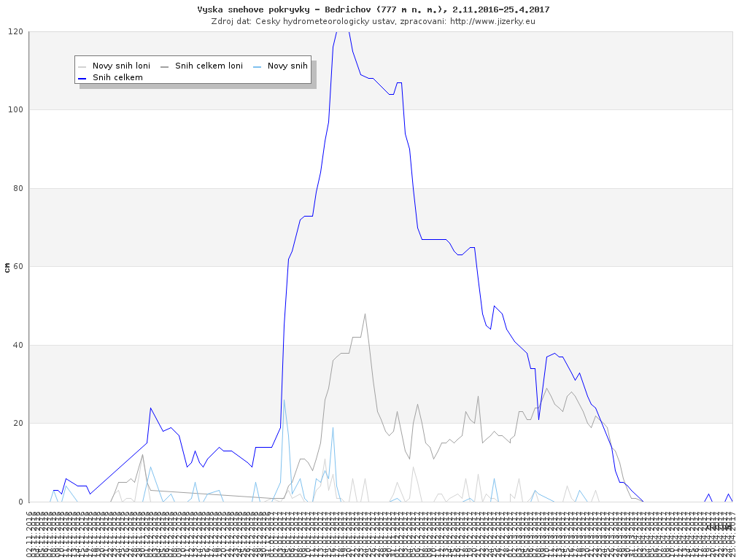
Task: Click the gray line's peak near 48 cm
Action: point(365,314)
